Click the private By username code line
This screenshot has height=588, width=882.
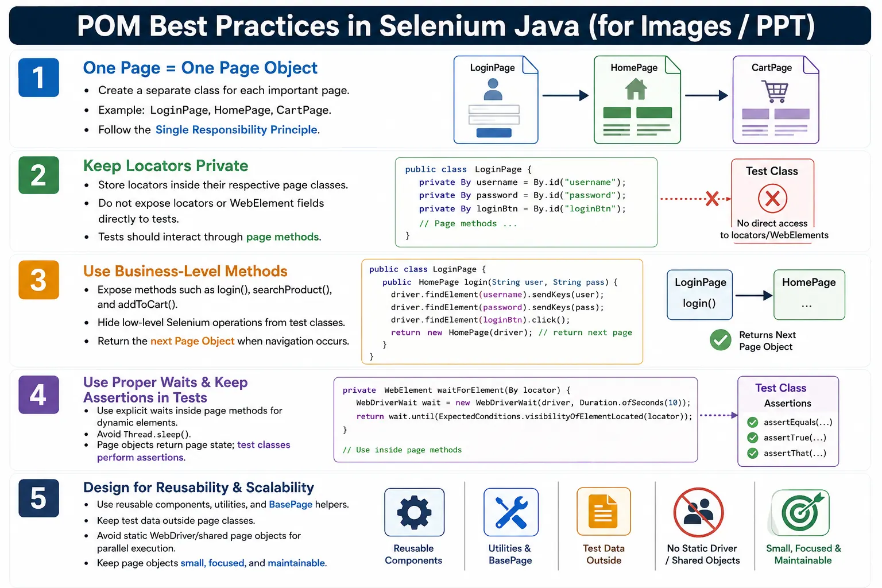[x=522, y=182]
